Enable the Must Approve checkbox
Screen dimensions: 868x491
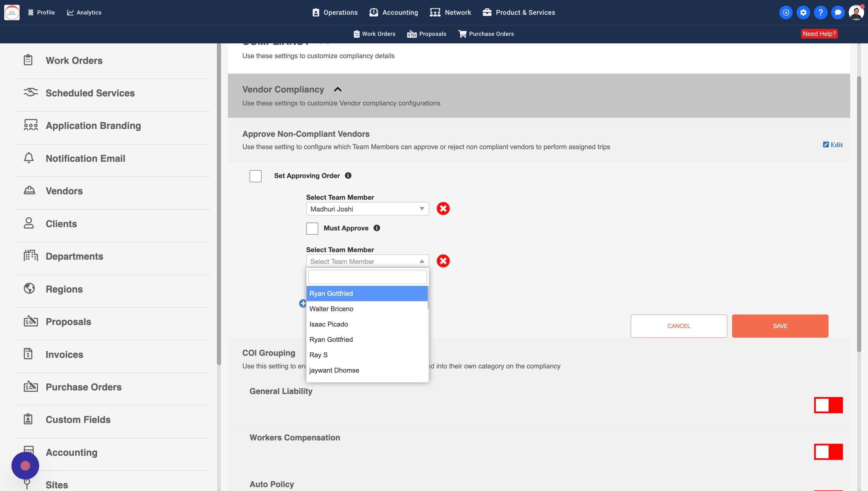[x=312, y=228]
